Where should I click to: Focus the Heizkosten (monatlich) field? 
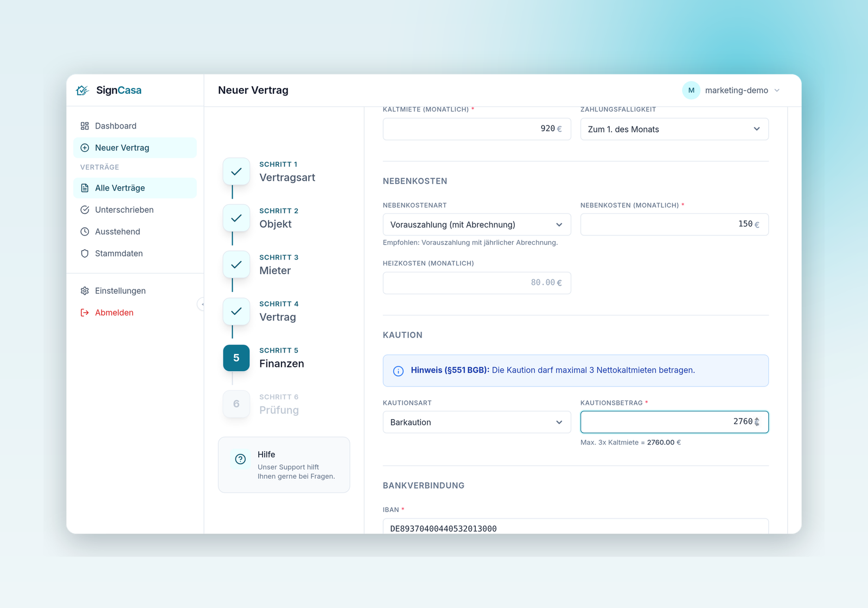477,283
